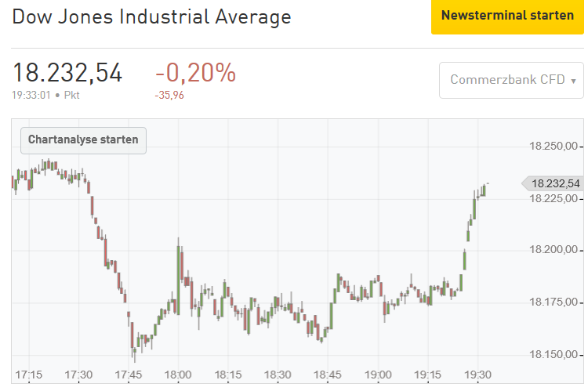Image resolution: width=588 pixels, height=391 pixels.
Task: Click the 18.250,00 price axis label
Action: click(x=554, y=146)
